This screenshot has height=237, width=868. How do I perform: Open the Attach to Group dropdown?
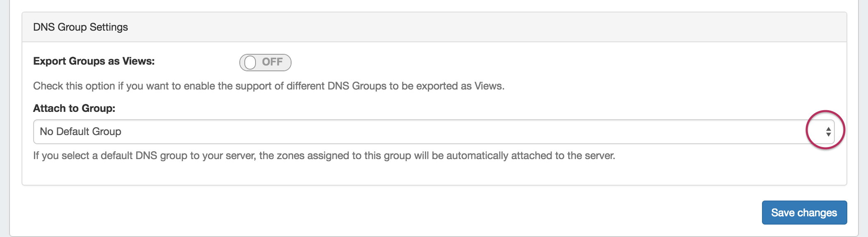pyautogui.click(x=433, y=132)
